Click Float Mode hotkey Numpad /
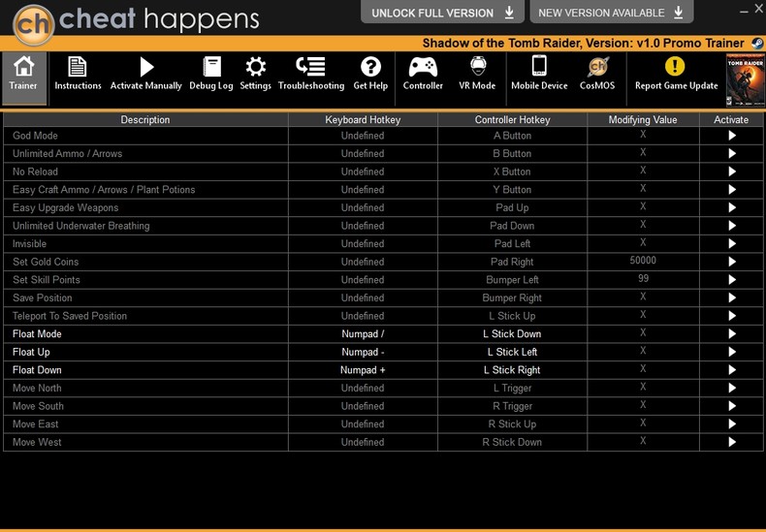Viewport: 766px width, 532px height. [x=363, y=334]
